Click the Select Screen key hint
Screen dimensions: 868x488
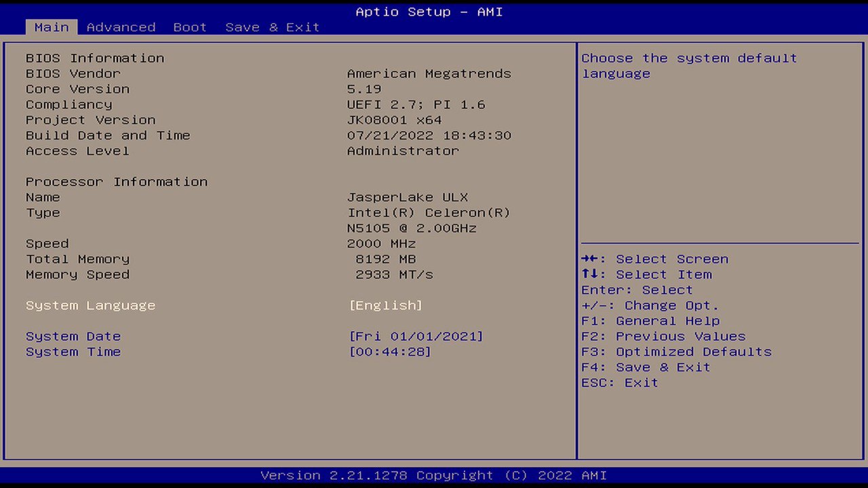655,259
